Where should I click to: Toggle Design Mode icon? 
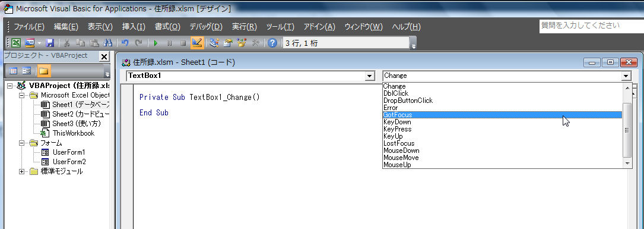197,43
